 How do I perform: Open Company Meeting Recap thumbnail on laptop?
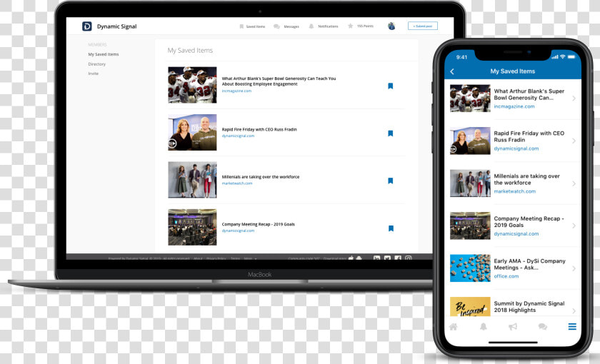192,227
